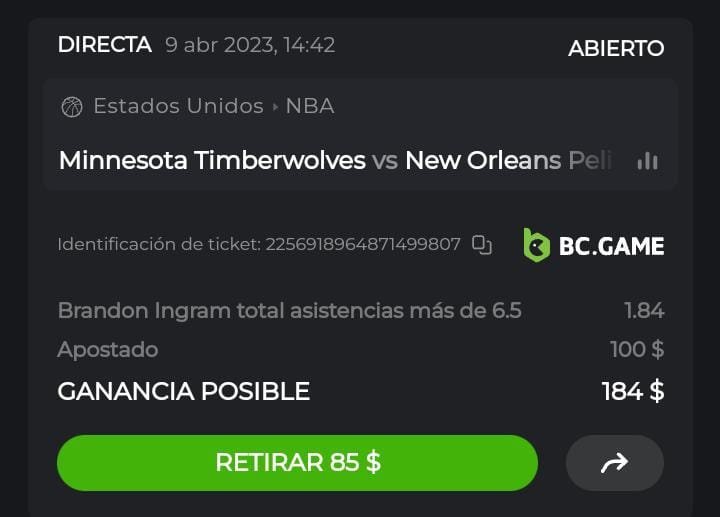Open the match statistics bar chart icon
The height and width of the screenshot is (517, 720).
pyautogui.click(x=647, y=160)
